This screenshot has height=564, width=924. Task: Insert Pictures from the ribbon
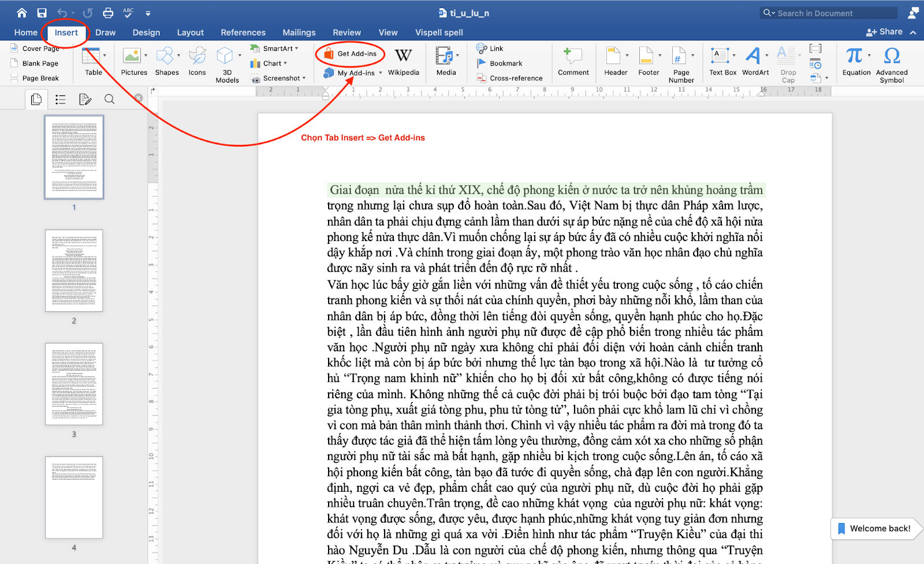[133, 61]
